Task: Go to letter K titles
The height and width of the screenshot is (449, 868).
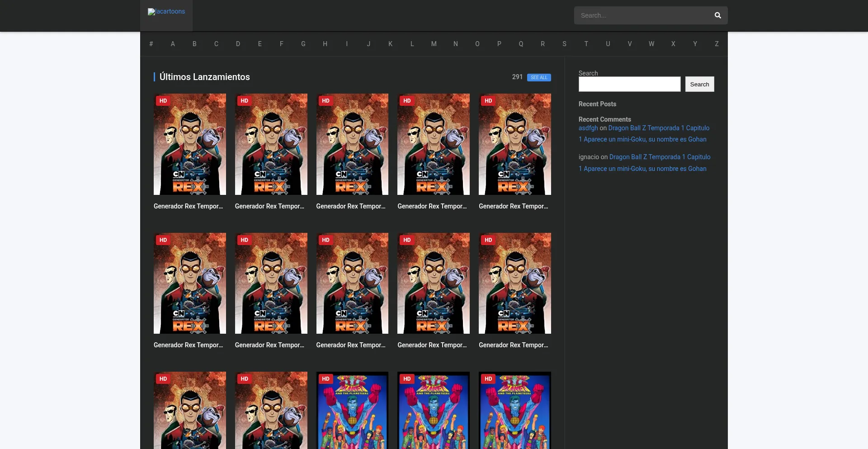Action: point(390,44)
